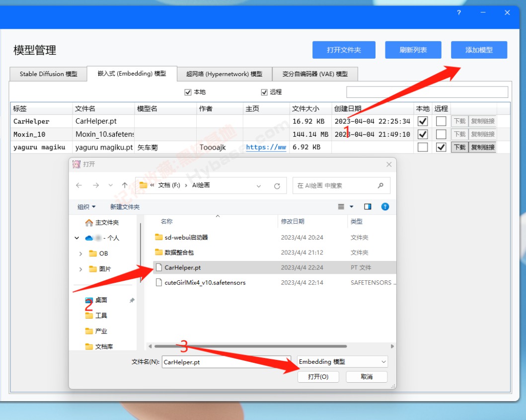The height and width of the screenshot is (420, 526).
Task: Open the yaguru magiku homepage link
Action: coord(266,147)
